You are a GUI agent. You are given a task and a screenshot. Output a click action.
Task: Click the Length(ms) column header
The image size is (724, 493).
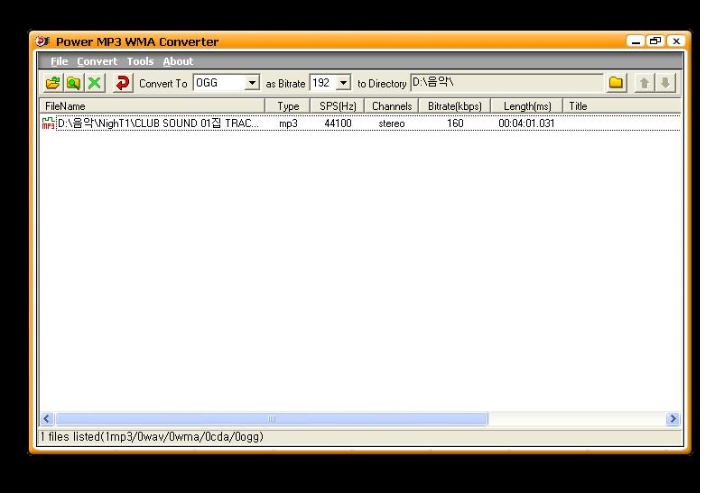[x=527, y=106]
